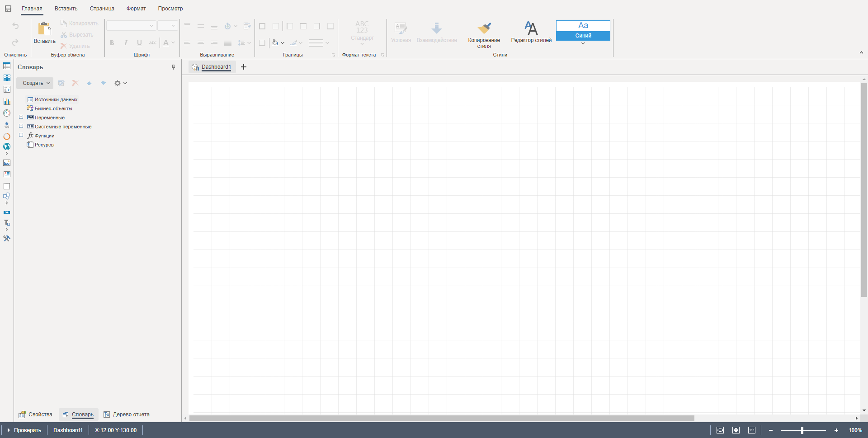Image resolution: width=868 pixels, height=438 pixels.
Task: Open the Создать dropdown in the dictionary
Action: tap(35, 83)
